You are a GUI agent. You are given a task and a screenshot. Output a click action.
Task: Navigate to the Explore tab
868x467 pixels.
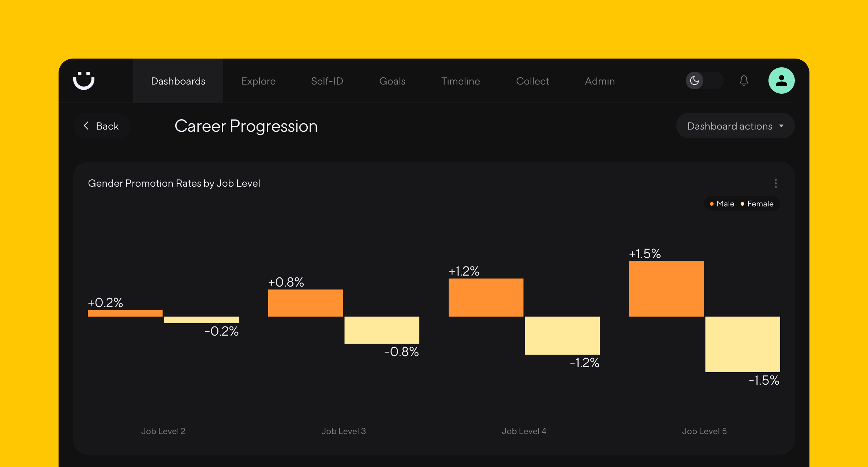(x=258, y=81)
